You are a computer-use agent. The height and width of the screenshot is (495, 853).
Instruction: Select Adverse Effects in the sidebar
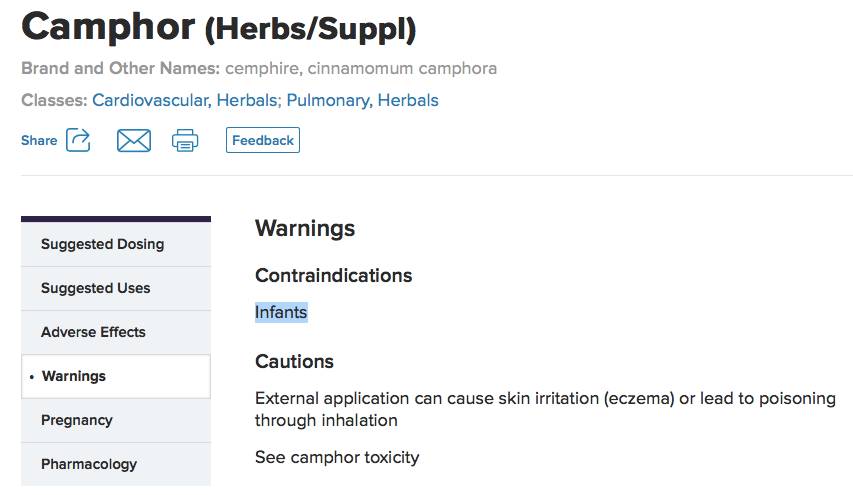(93, 332)
